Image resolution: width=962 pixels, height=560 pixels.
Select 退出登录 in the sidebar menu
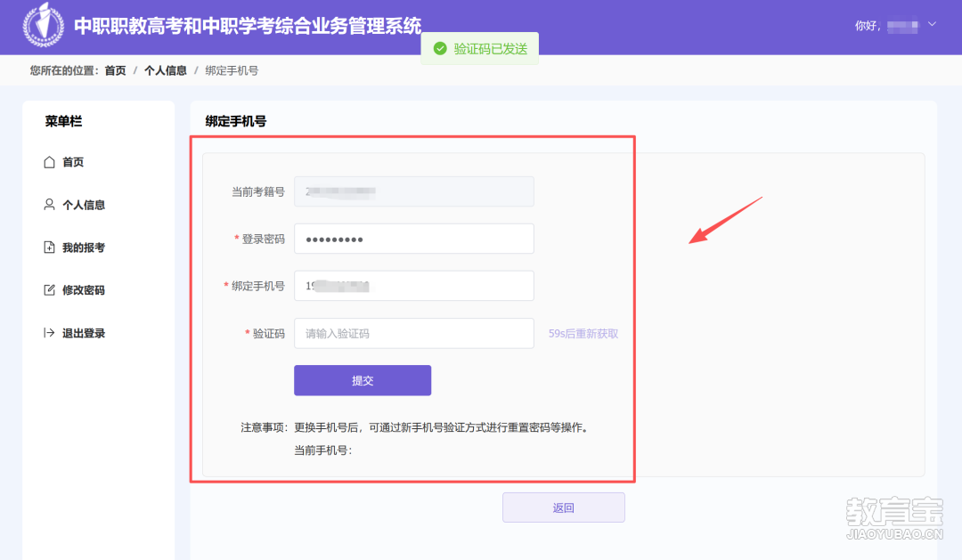tap(84, 333)
